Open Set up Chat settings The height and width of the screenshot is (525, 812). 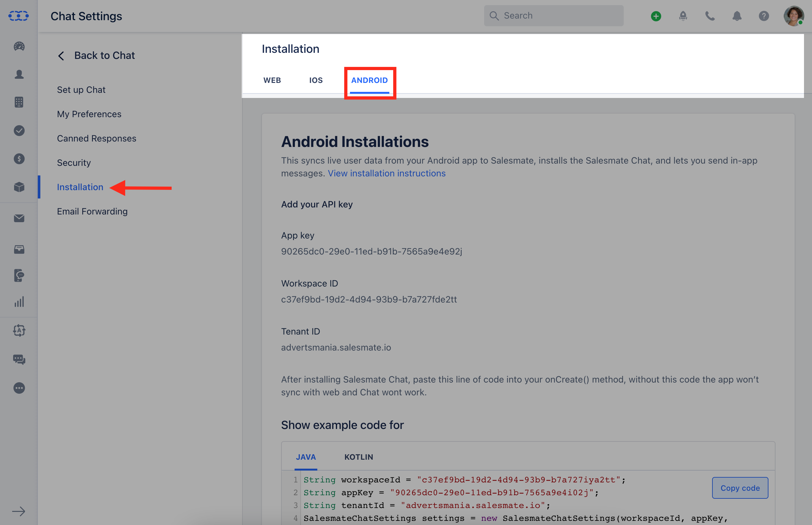tap(81, 90)
